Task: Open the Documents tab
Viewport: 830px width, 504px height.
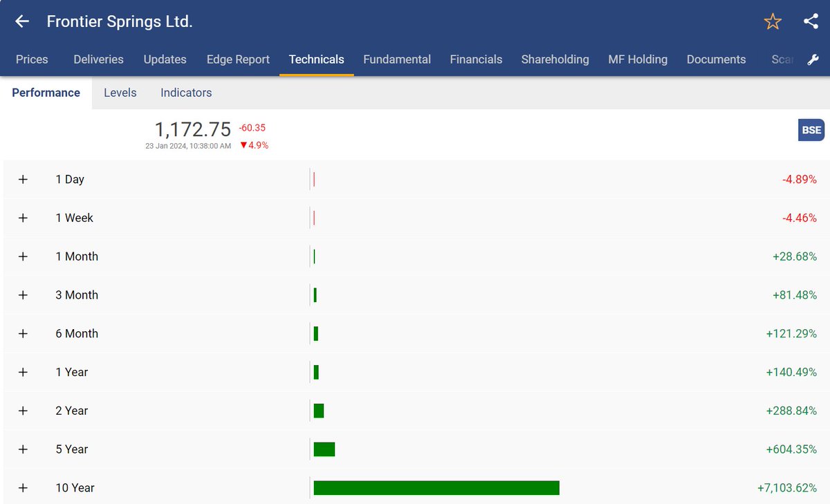Action: pos(717,59)
